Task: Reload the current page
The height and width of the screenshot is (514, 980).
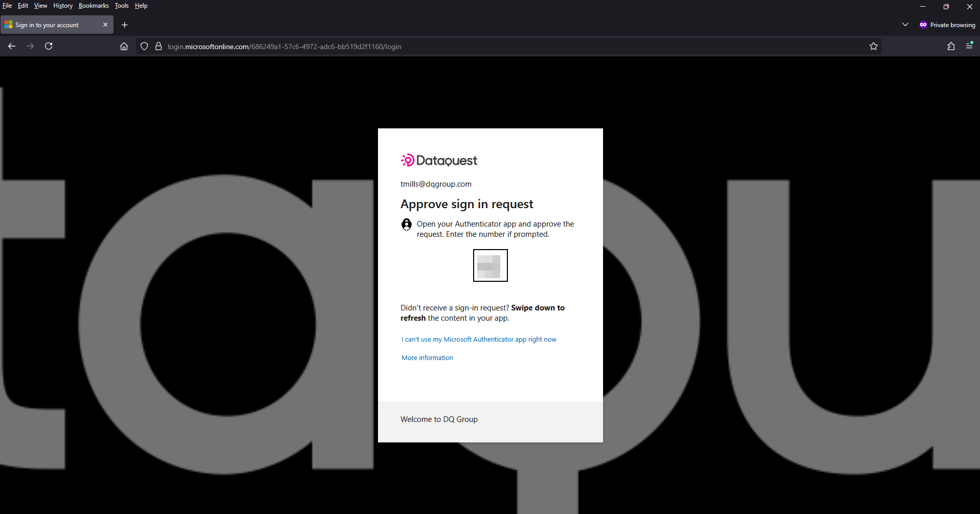Action: pyautogui.click(x=49, y=46)
